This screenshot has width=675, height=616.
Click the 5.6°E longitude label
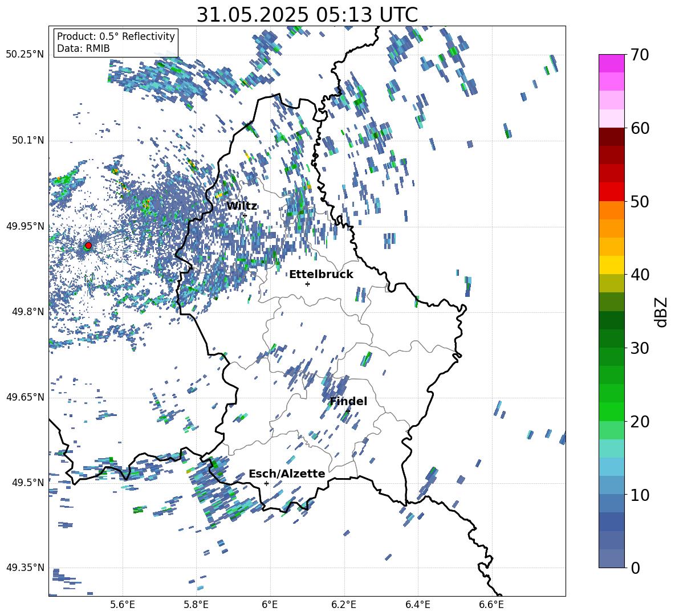[x=122, y=605]
